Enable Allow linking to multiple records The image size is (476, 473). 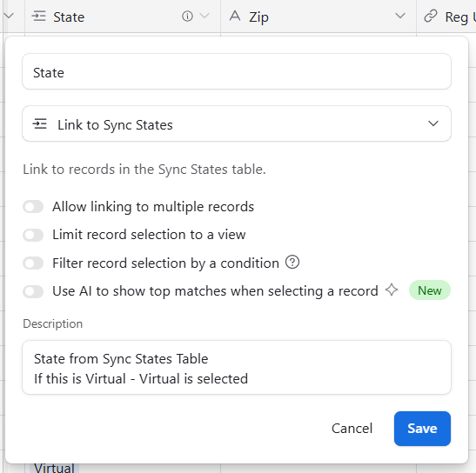[x=33, y=207]
